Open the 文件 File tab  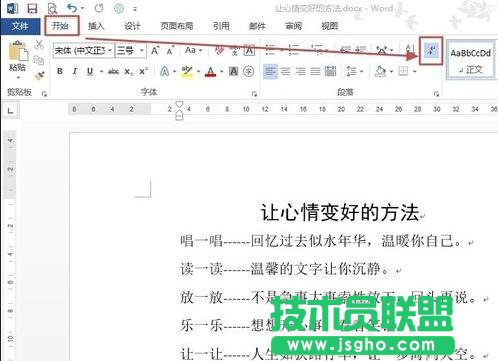tap(20, 26)
